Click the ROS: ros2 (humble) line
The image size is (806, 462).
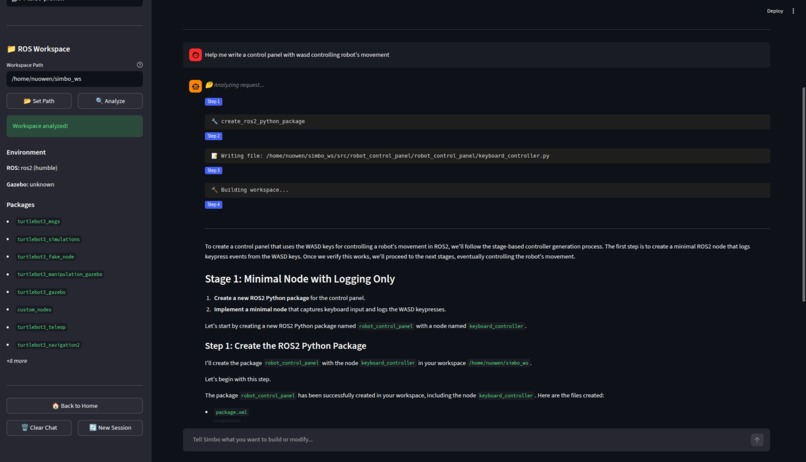coord(32,168)
